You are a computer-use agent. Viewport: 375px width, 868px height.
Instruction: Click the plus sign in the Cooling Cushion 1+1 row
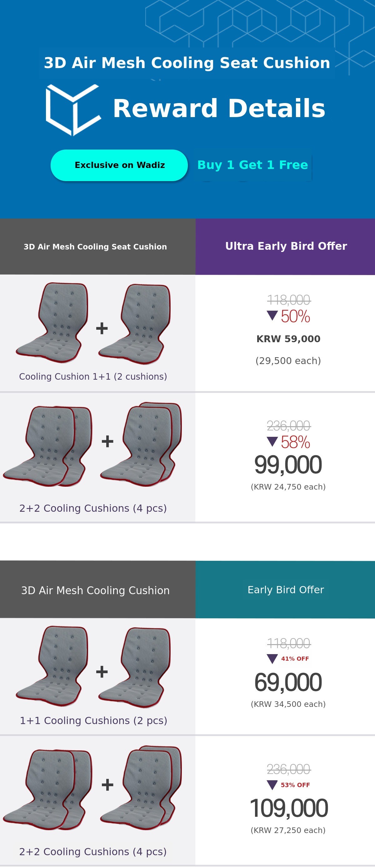pyautogui.click(x=102, y=328)
